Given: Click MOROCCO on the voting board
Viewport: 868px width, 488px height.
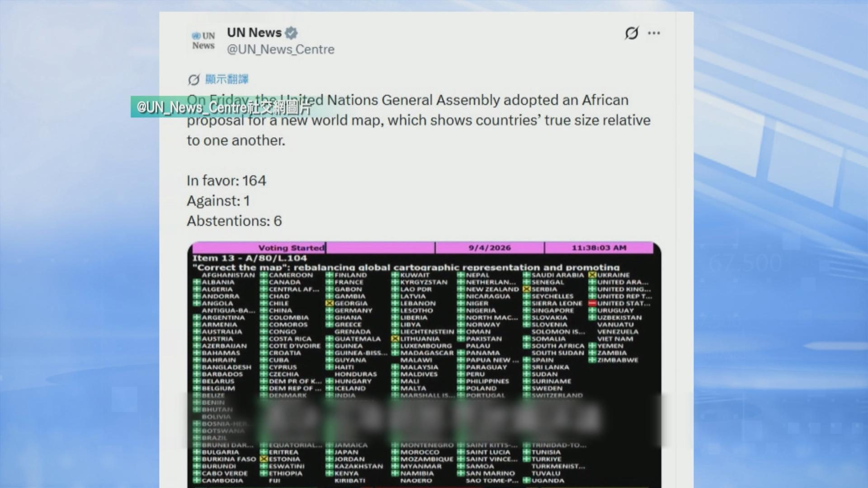Looking at the screenshot, I should click(x=420, y=452).
